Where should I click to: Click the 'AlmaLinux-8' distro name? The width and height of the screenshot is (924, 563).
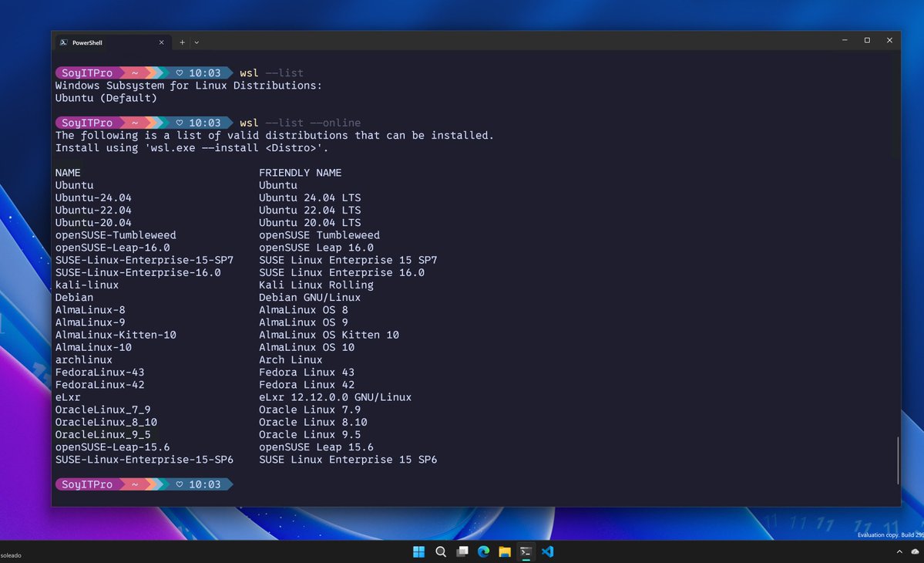click(x=90, y=309)
